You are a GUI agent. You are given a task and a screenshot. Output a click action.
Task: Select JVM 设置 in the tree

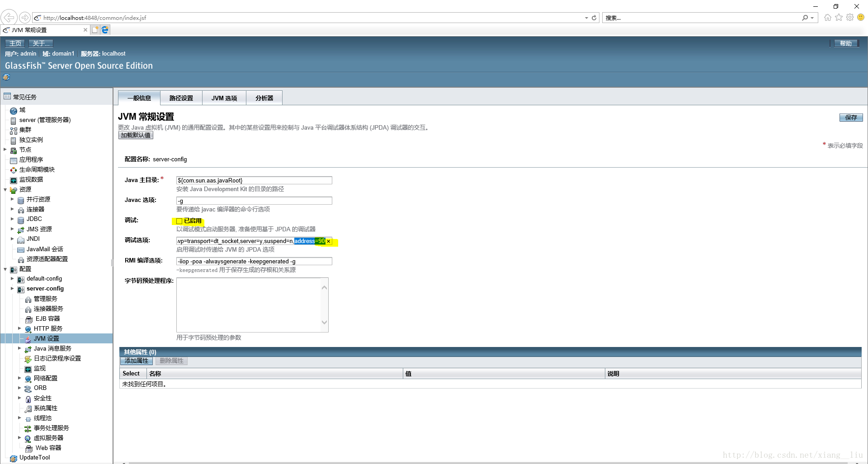point(46,338)
